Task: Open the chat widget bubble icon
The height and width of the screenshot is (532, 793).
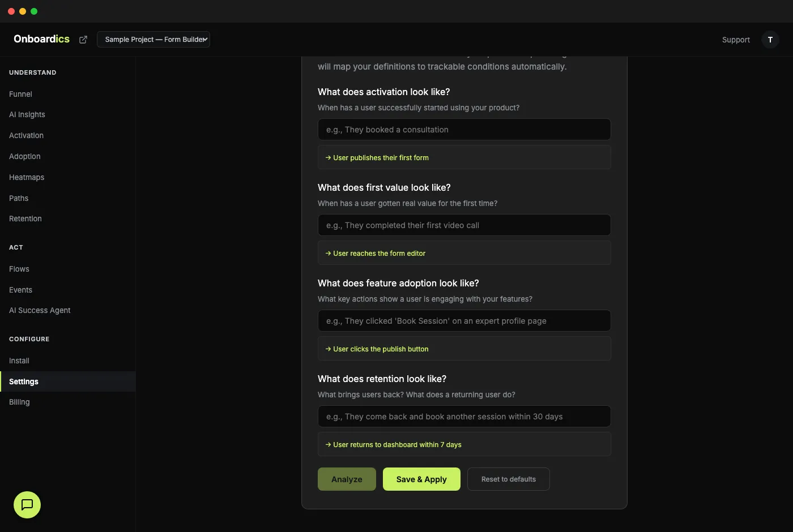Action: point(27,505)
